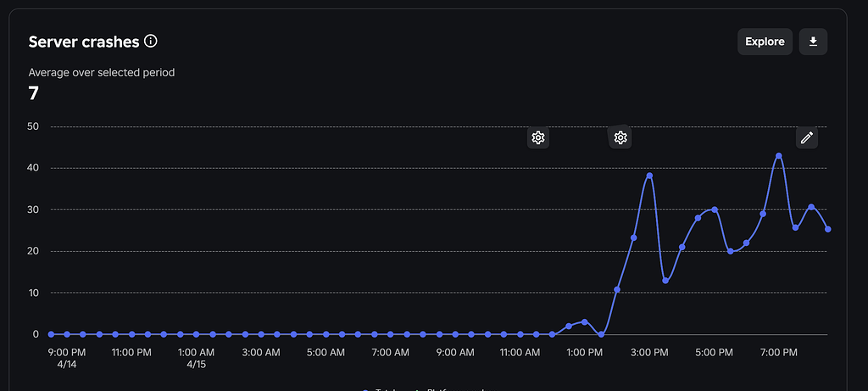
Task: Click the y-axis label 20
Action: pos(33,251)
